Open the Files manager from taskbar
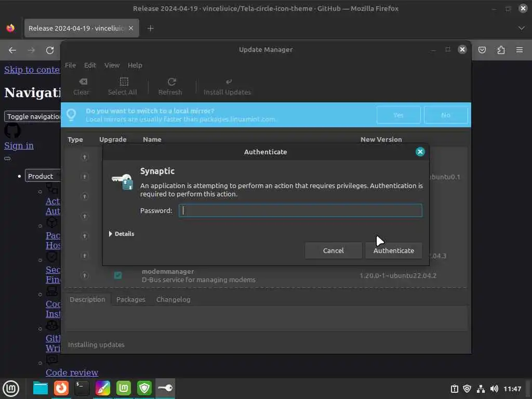 [41, 388]
